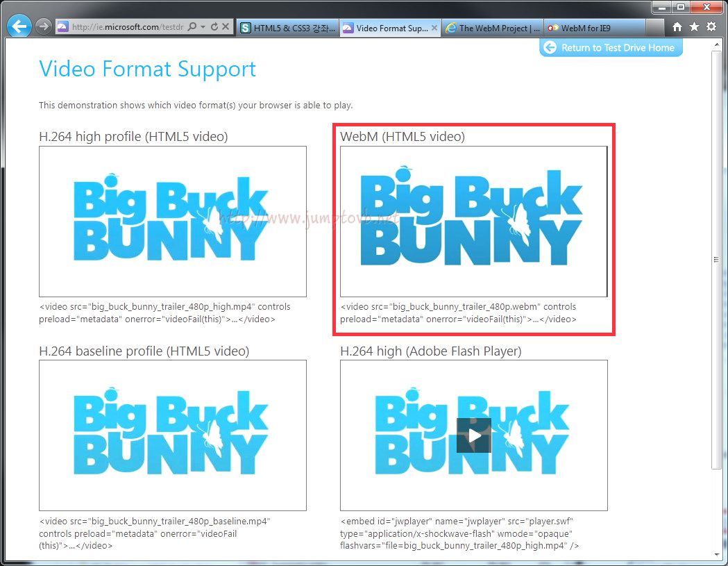Click the address bar URL field

[128, 27]
